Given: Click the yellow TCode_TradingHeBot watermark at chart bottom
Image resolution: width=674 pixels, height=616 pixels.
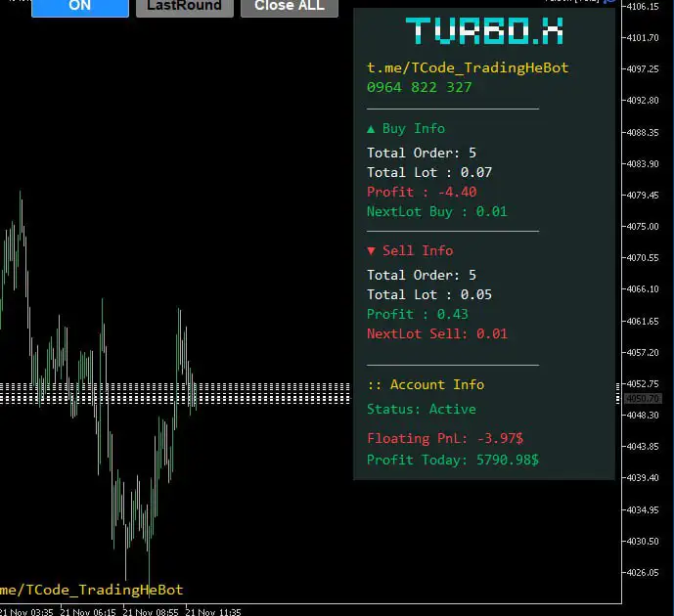Looking at the screenshot, I should point(91,590).
